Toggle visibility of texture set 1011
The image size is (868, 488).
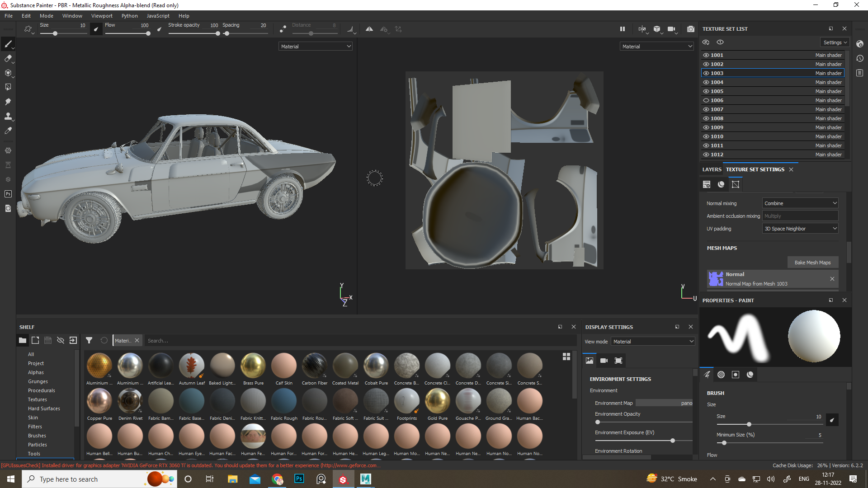(706, 145)
